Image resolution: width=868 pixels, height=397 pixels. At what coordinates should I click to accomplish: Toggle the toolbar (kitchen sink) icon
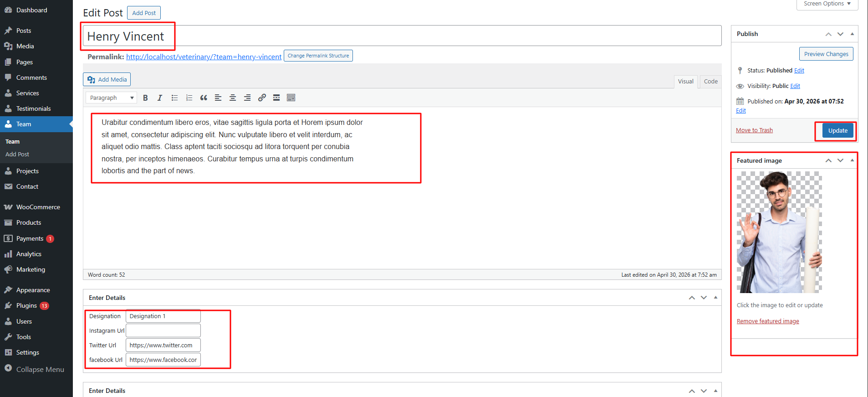pos(291,98)
